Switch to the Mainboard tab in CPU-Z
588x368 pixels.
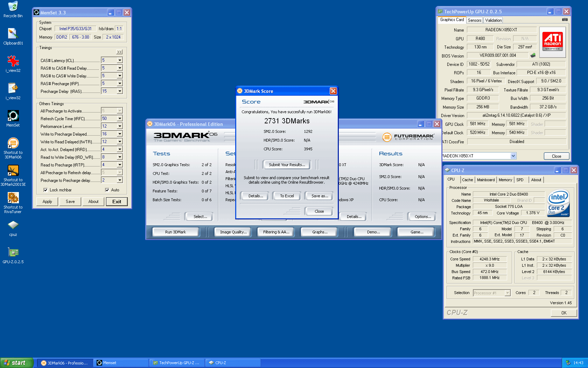(x=486, y=180)
